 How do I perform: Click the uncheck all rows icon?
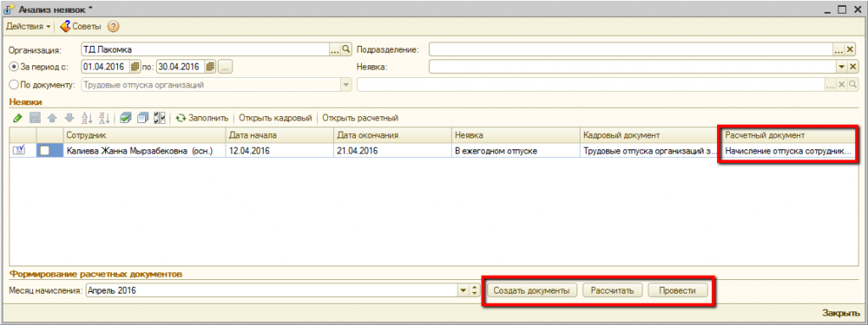tap(142, 118)
